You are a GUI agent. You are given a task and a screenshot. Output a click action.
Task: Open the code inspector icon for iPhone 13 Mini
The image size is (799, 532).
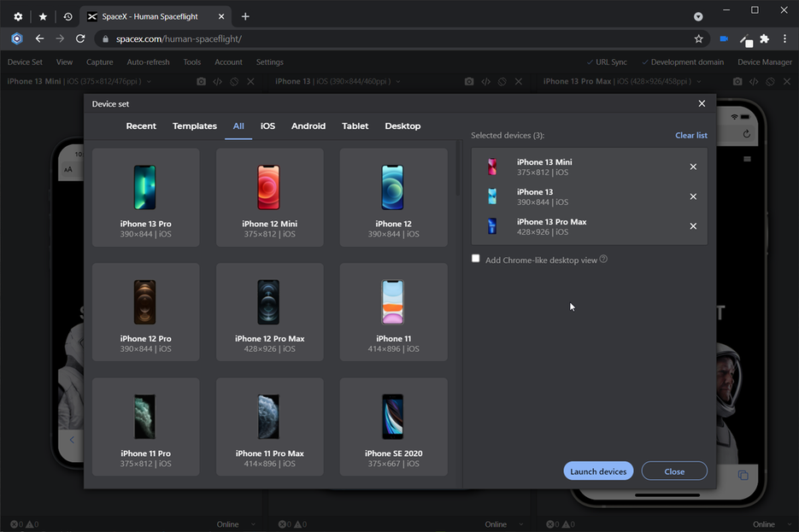click(218, 81)
